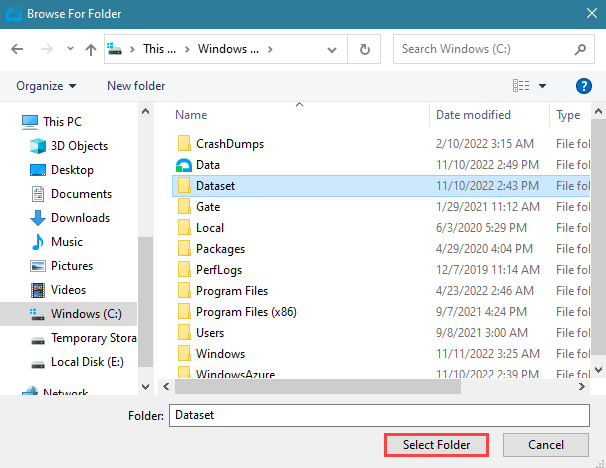The height and width of the screenshot is (468, 606).
Task: Sort by the Date modified column header
Action: pos(473,115)
